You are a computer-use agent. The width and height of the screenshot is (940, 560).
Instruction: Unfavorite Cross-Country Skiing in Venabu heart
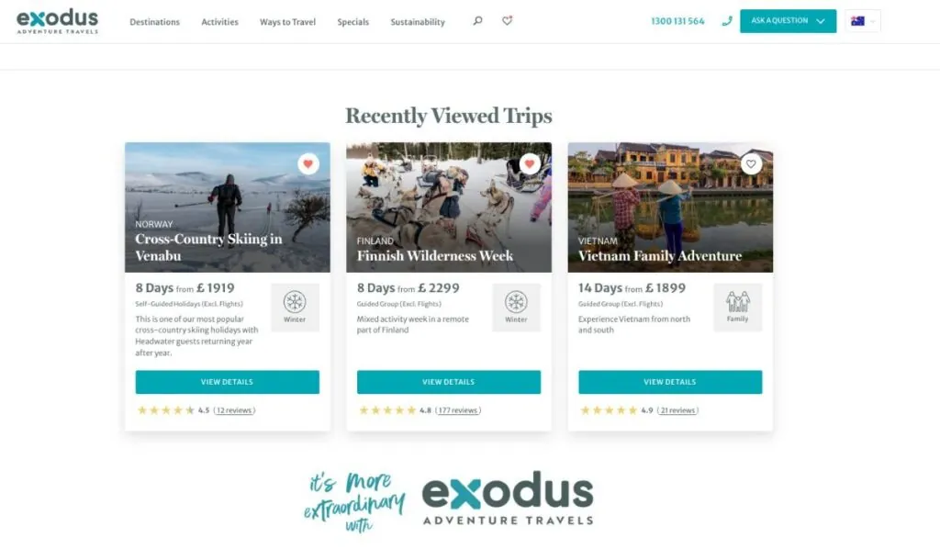pyautogui.click(x=308, y=163)
